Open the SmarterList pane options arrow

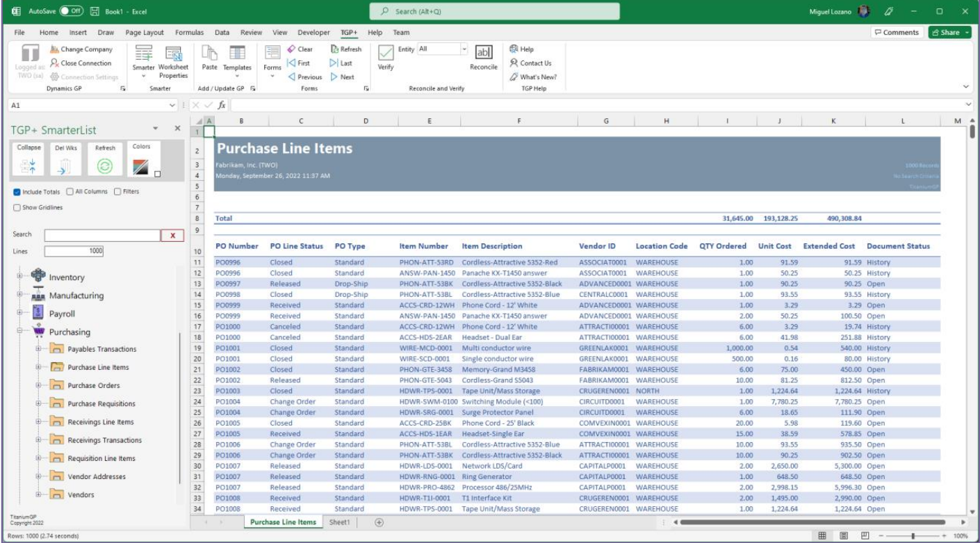156,129
